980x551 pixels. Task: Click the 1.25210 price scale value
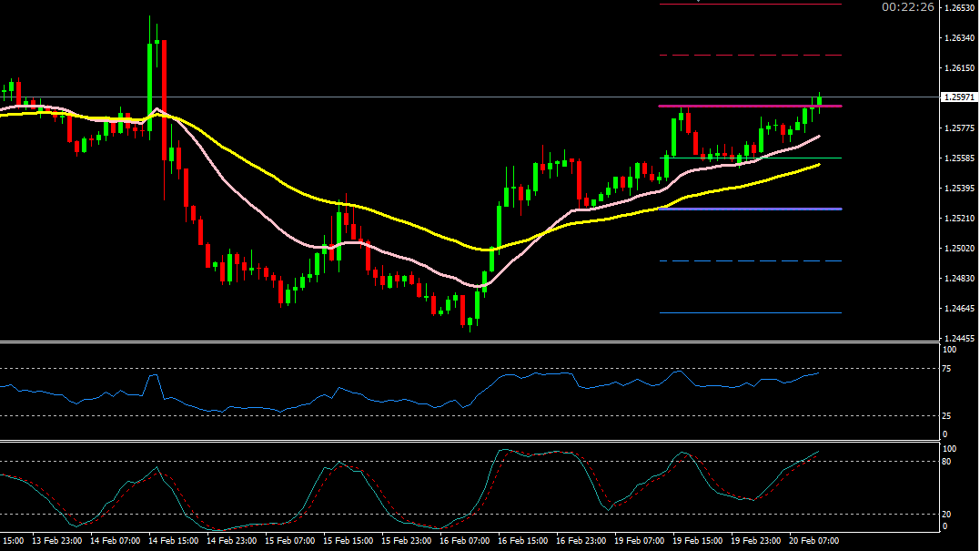point(959,218)
